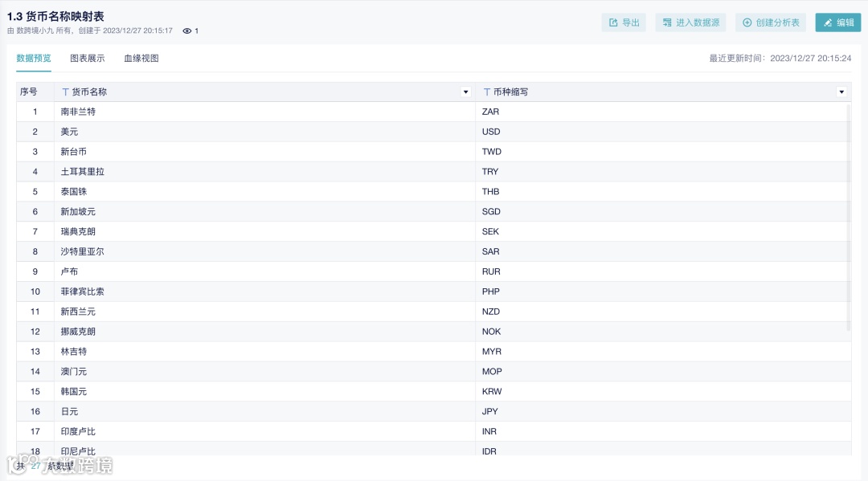
Task: Switch to 图表展示 tab
Action: coord(88,58)
